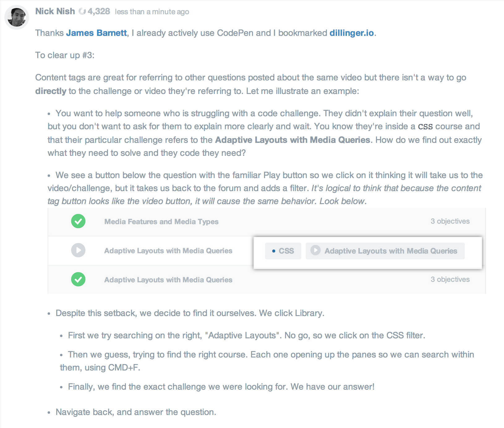Click the 3 objectives label in first row
This screenshot has height=428, width=504.
click(x=450, y=221)
